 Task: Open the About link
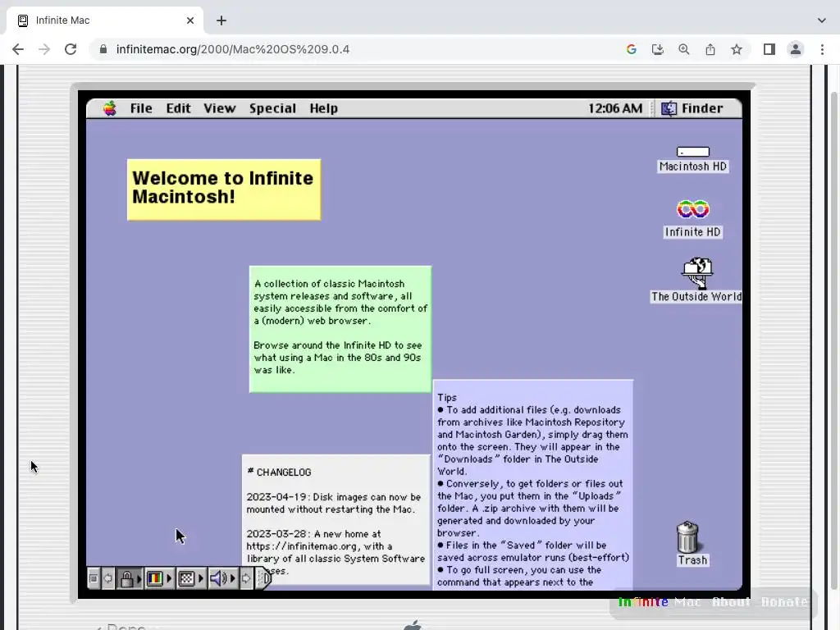[731, 602]
